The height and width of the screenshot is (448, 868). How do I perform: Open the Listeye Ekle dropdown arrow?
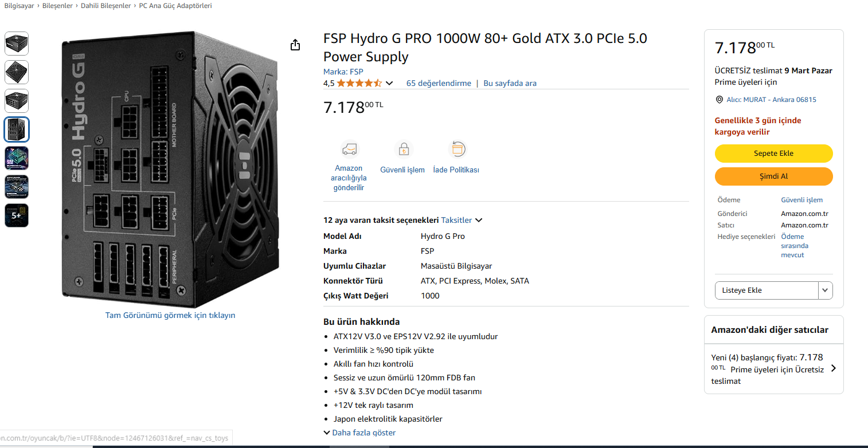pyautogui.click(x=825, y=290)
